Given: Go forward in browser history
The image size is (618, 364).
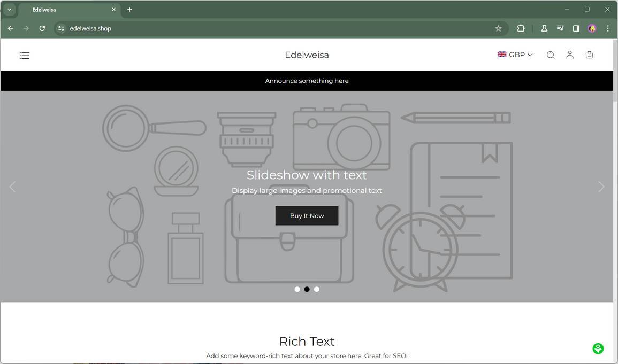Looking at the screenshot, I should (x=26, y=28).
